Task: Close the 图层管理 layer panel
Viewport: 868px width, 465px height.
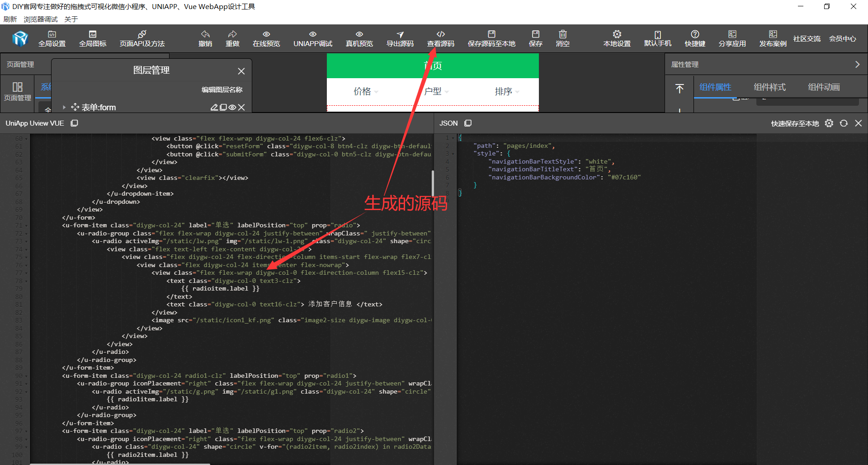Action: tap(241, 71)
